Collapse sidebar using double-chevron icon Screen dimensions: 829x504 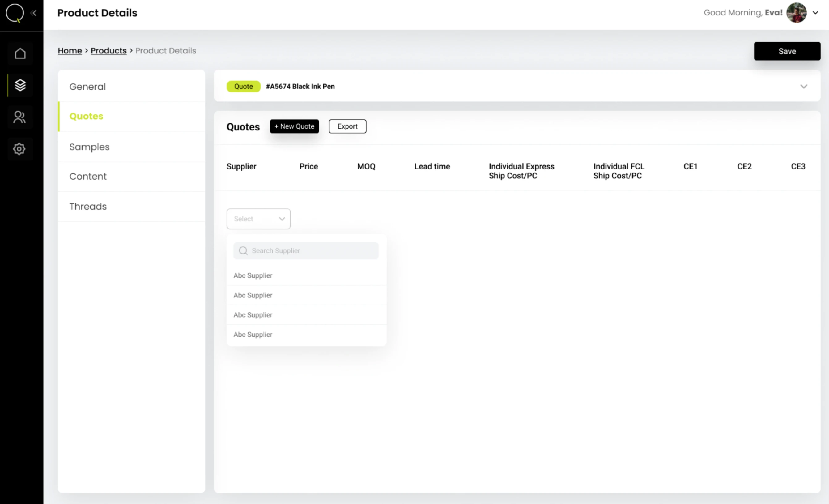[34, 13]
